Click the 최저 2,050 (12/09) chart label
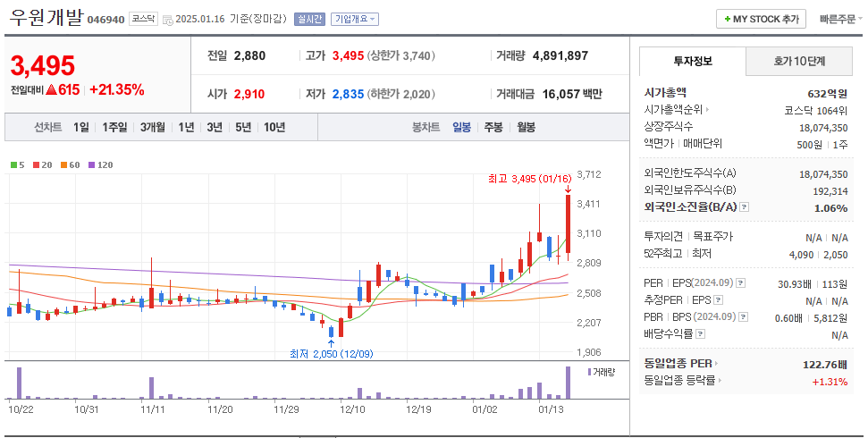Viewport: 868px width, 438px height. pos(331,354)
